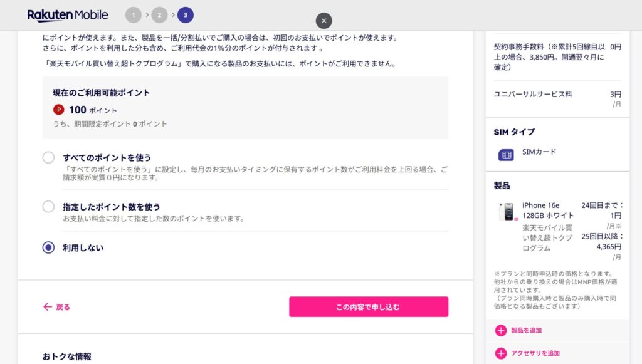Click the red P points icon
Image resolution: width=642 pixels, height=364 pixels.
pyautogui.click(x=59, y=110)
